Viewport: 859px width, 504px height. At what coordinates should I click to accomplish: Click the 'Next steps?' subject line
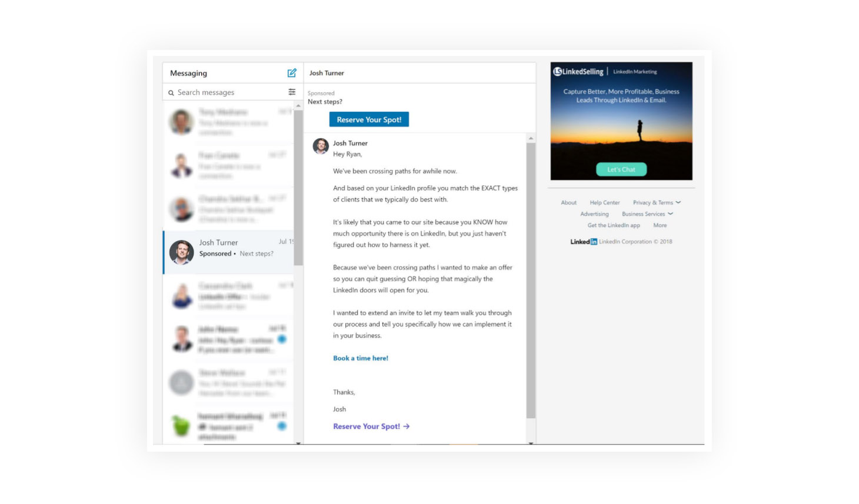pos(325,102)
